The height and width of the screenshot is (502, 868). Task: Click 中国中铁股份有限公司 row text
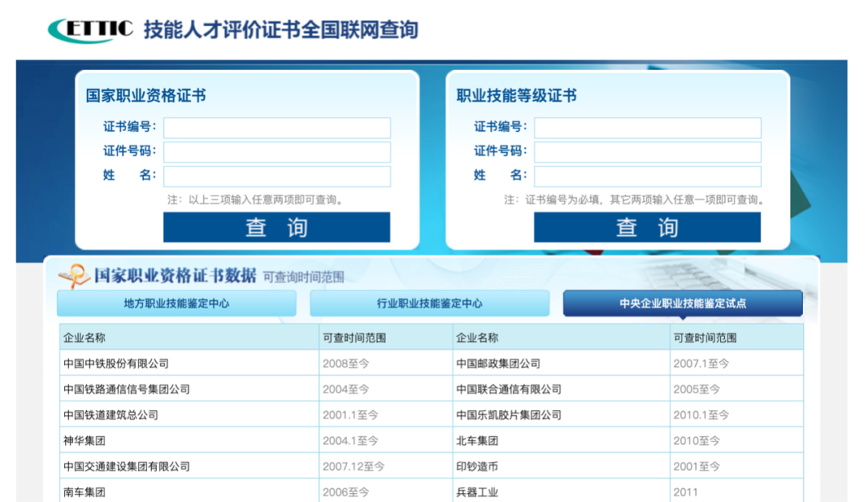117,364
